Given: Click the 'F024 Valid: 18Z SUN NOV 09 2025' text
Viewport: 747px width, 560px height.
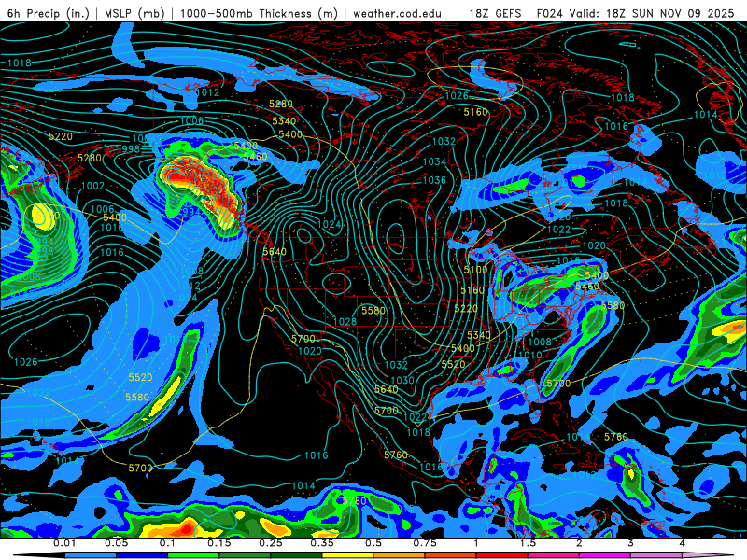Looking at the screenshot, I should coord(635,13).
